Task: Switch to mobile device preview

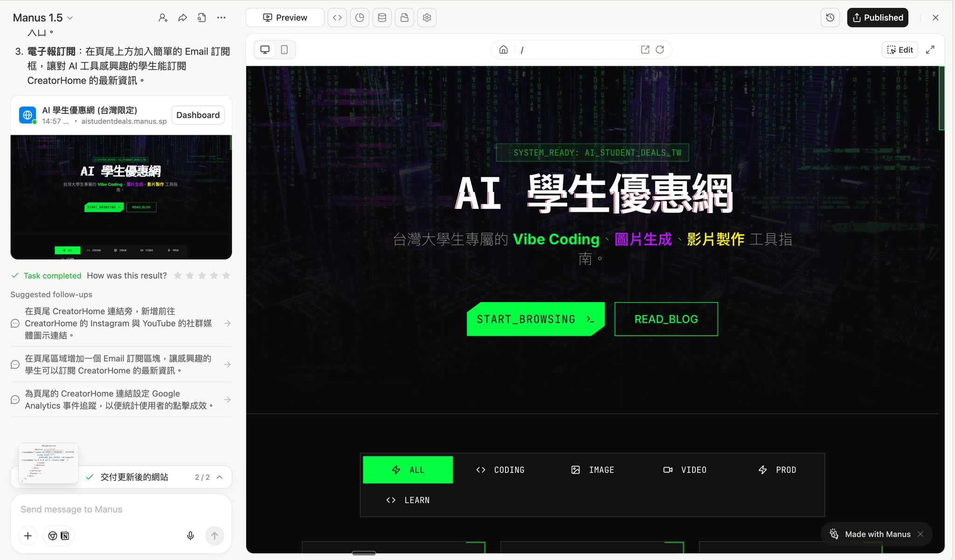Action: point(284,50)
